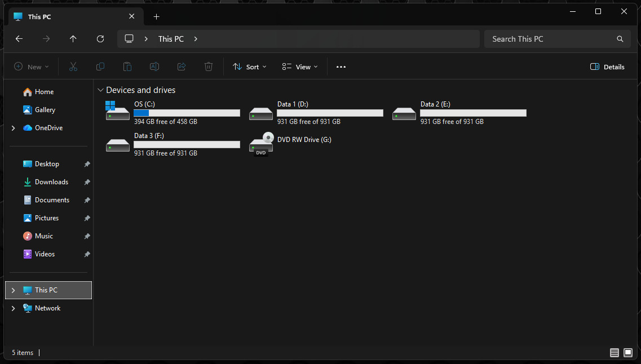
Task: Add a new tab
Action: click(x=156, y=17)
